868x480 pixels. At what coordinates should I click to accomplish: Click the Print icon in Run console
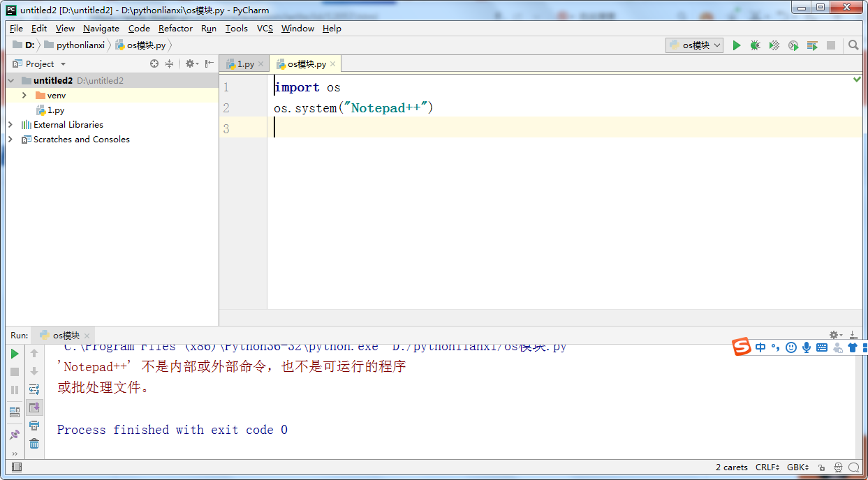click(x=34, y=426)
